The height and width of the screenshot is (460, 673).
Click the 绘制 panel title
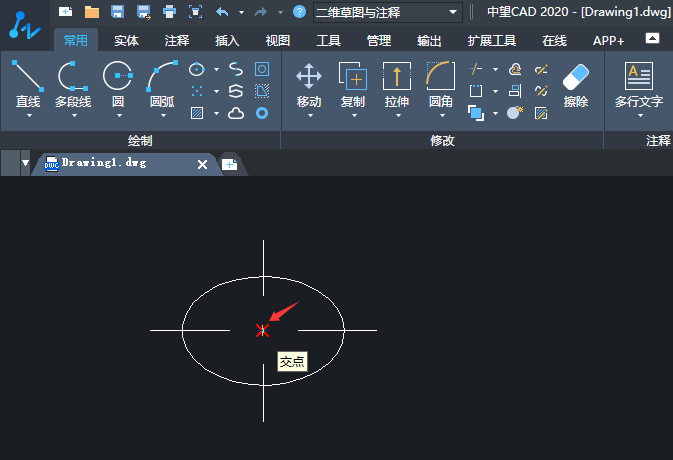coord(140,140)
